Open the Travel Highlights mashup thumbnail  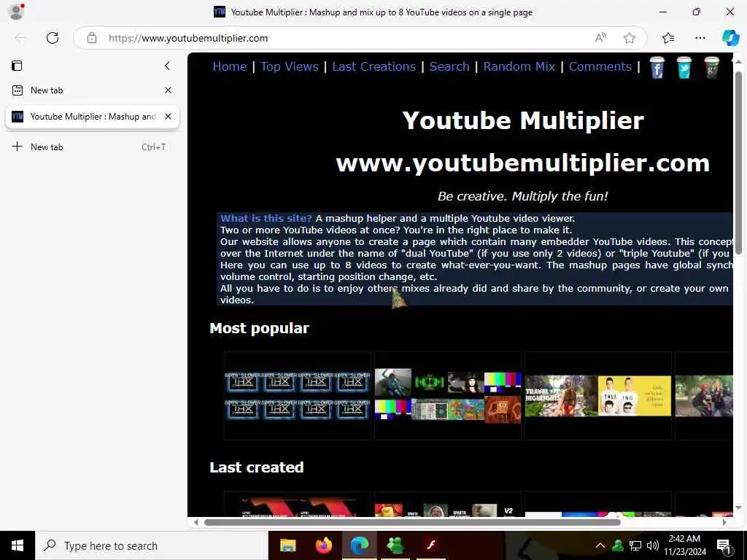click(x=598, y=396)
